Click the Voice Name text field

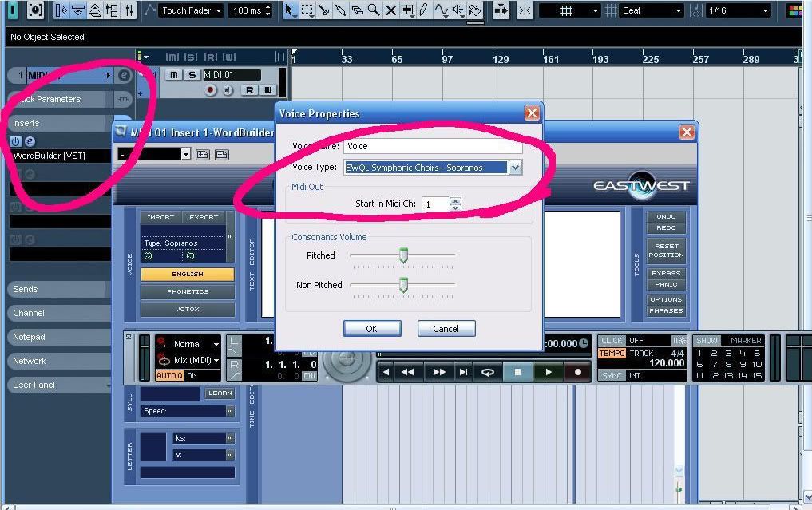coord(433,147)
